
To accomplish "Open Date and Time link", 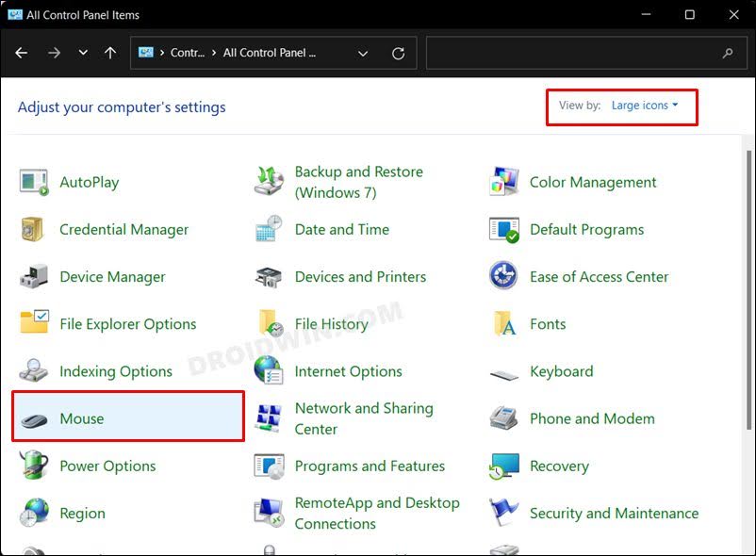I will pyautogui.click(x=342, y=229).
